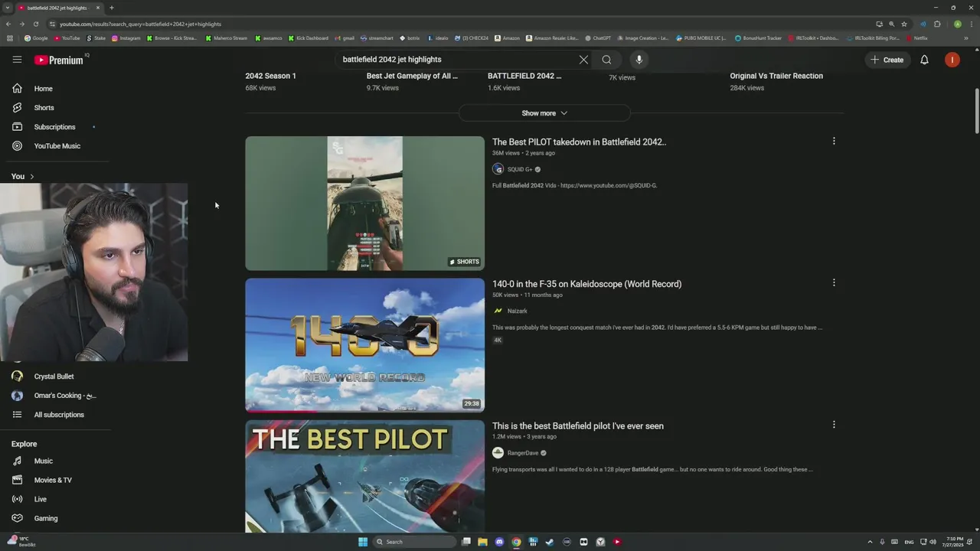Start voice search with the microphone icon
The height and width of the screenshot is (551, 980).
pyautogui.click(x=639, y=60)
